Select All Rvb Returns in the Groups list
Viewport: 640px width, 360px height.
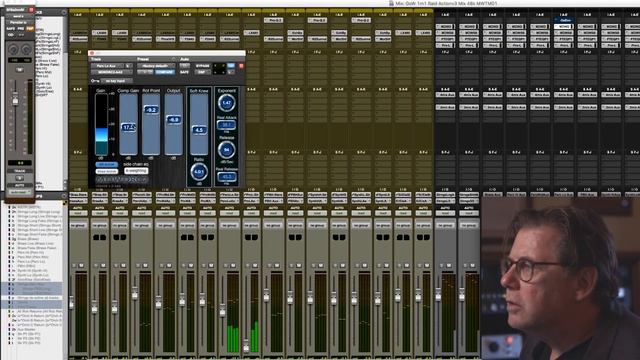[40, 311]
